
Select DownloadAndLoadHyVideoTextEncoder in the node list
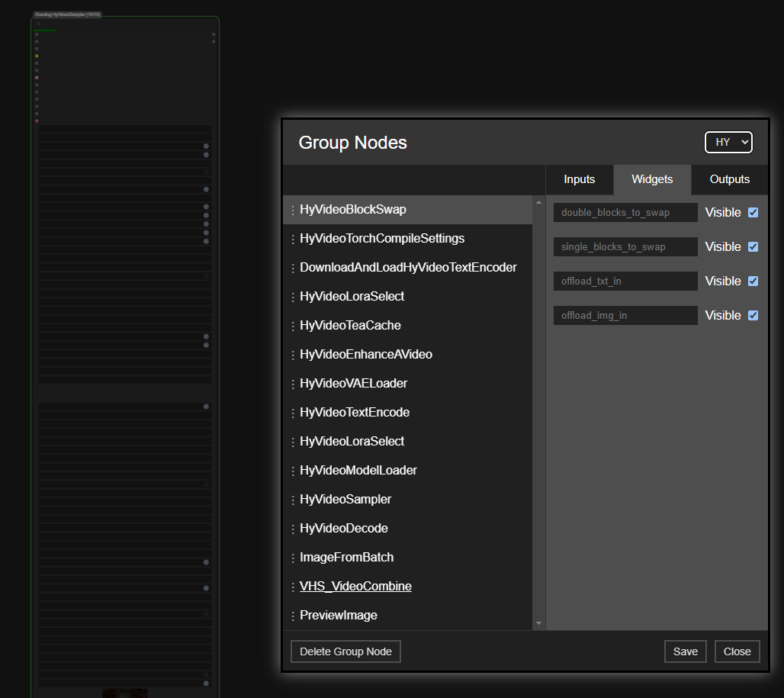point(407,268)
